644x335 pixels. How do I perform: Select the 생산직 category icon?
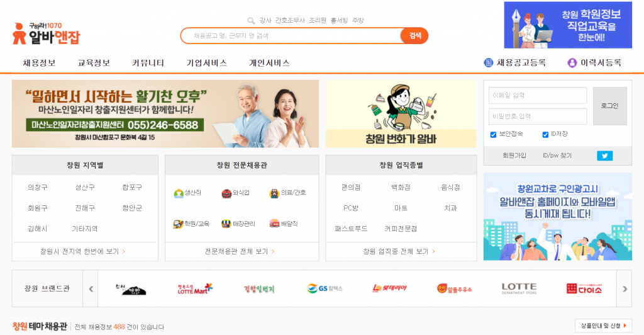pos(179,193)
